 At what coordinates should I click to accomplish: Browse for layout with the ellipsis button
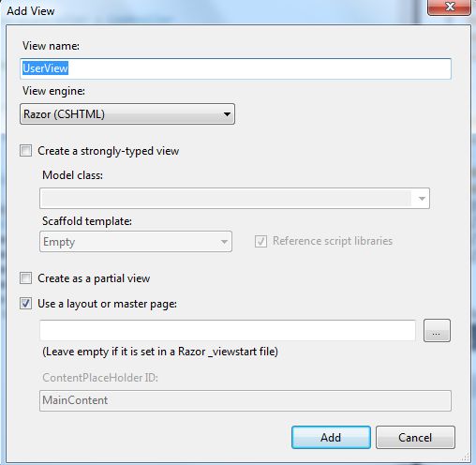point(437,330)
